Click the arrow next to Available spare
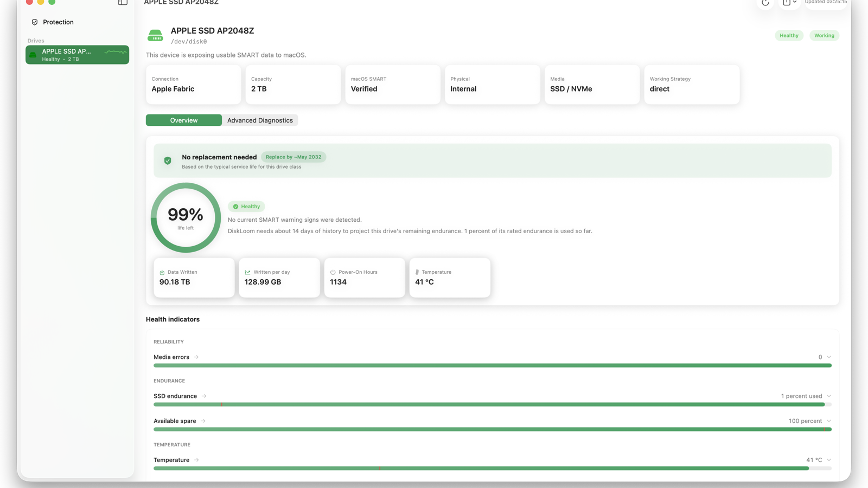 point(203,421)
